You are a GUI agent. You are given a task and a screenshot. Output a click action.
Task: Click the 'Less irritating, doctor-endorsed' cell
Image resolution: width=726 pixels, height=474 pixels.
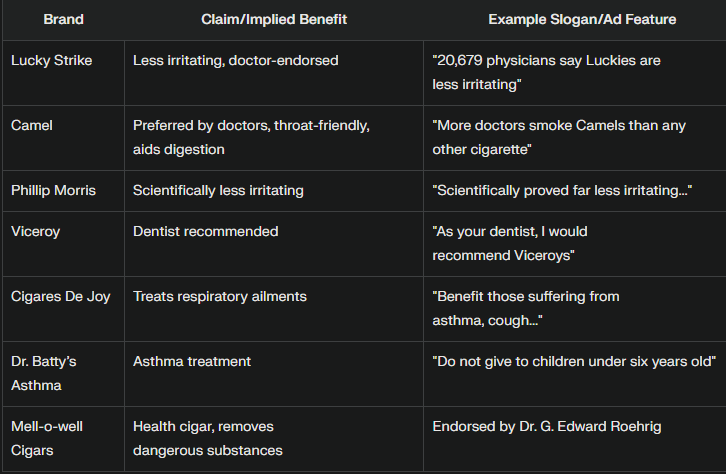point(274,73)
